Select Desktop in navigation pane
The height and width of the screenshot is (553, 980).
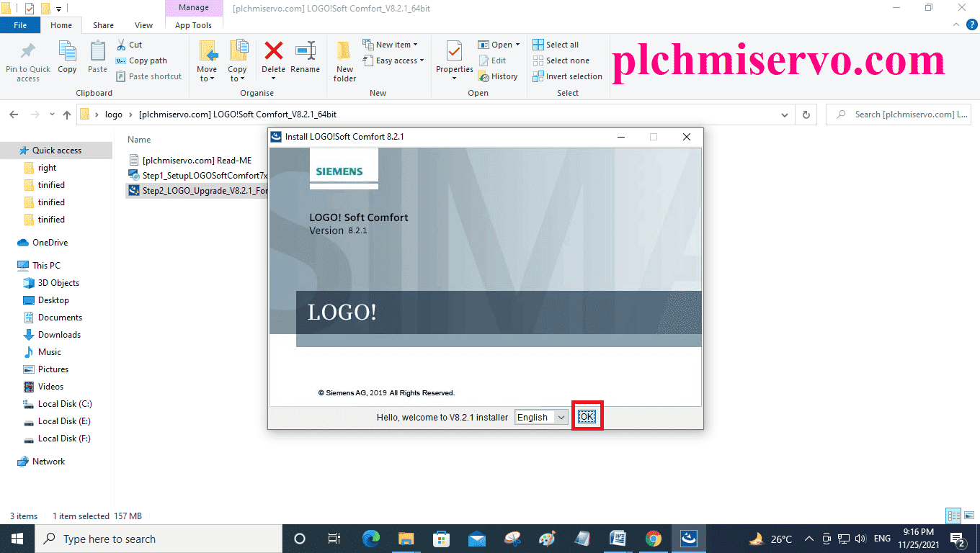[53, 300]
